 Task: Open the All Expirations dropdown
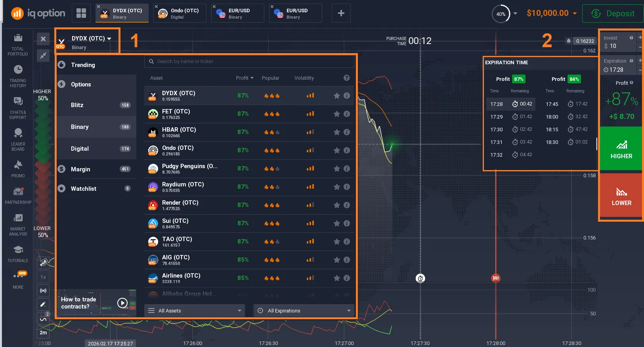tap(304, 311)
